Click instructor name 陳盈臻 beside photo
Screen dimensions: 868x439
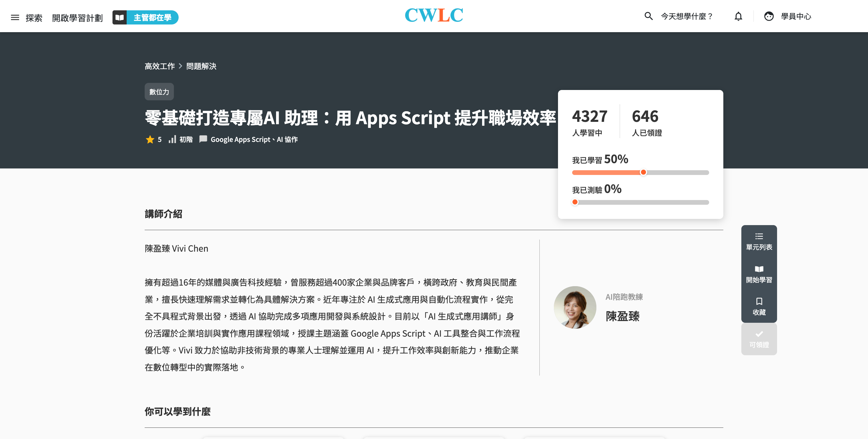tap(622, 316)
